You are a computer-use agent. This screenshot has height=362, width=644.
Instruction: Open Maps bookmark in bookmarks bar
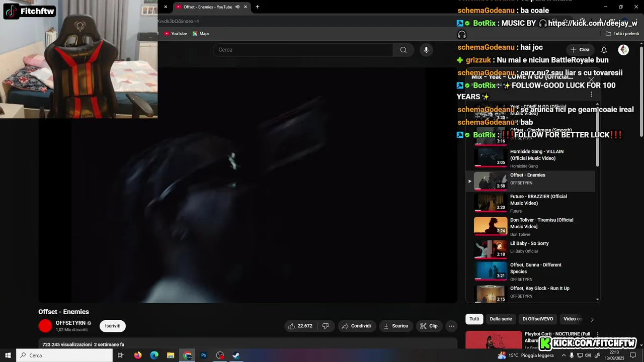click(201, 34)
